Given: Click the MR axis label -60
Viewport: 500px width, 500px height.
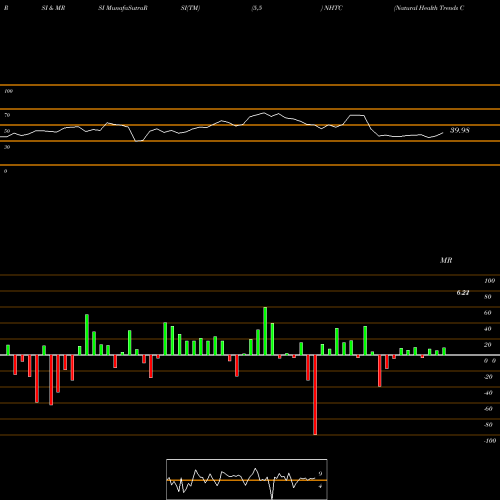Looking at the screenshot, I should click(x=488, y=409).
